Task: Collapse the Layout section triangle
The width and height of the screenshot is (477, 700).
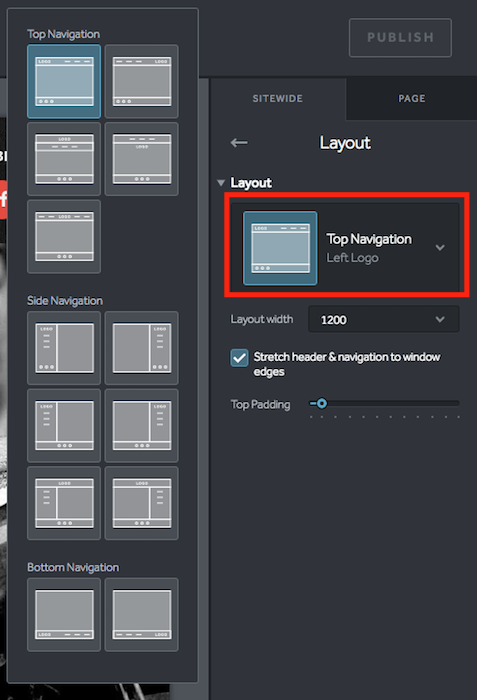Action: tap(221, 183)
